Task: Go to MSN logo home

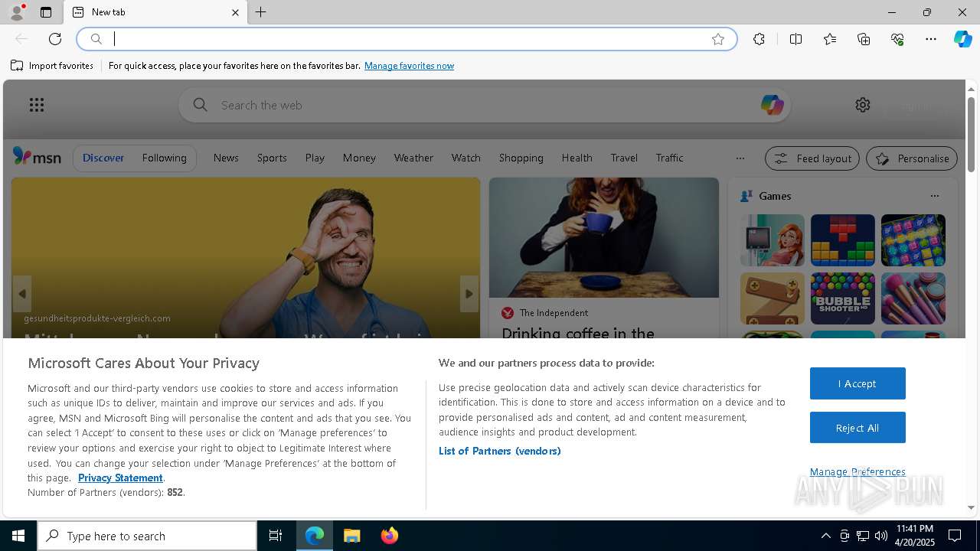Action: 37,157
